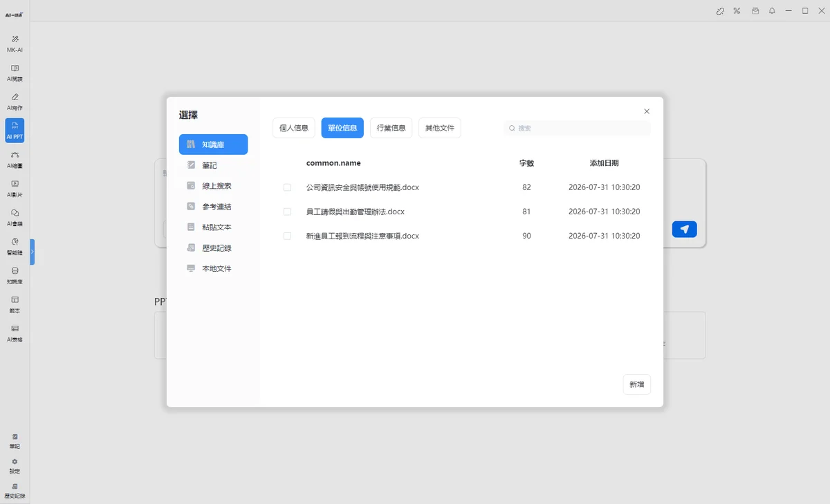Select 筆記 in the dialog source list
Screen dimensions: 830x504
(x=213, y=165)
